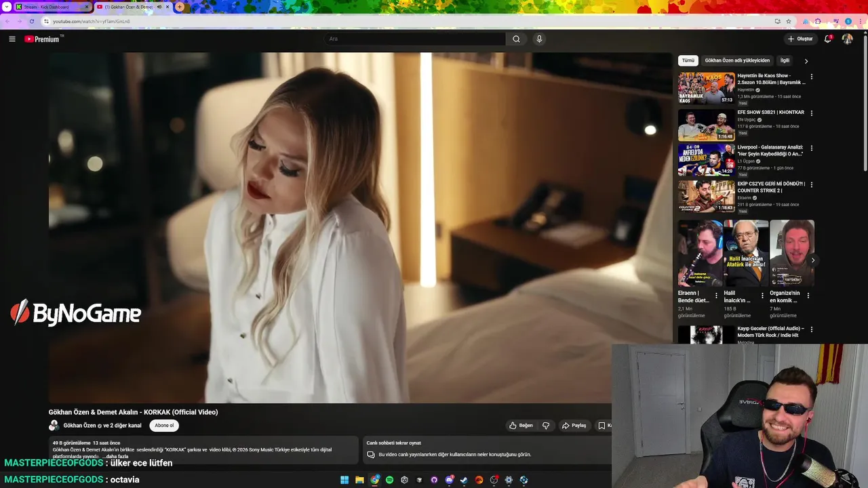This screenshot has height=488, width=868.
Task: Open options for Kayıp Geceler video
Action: coord(811,329)
